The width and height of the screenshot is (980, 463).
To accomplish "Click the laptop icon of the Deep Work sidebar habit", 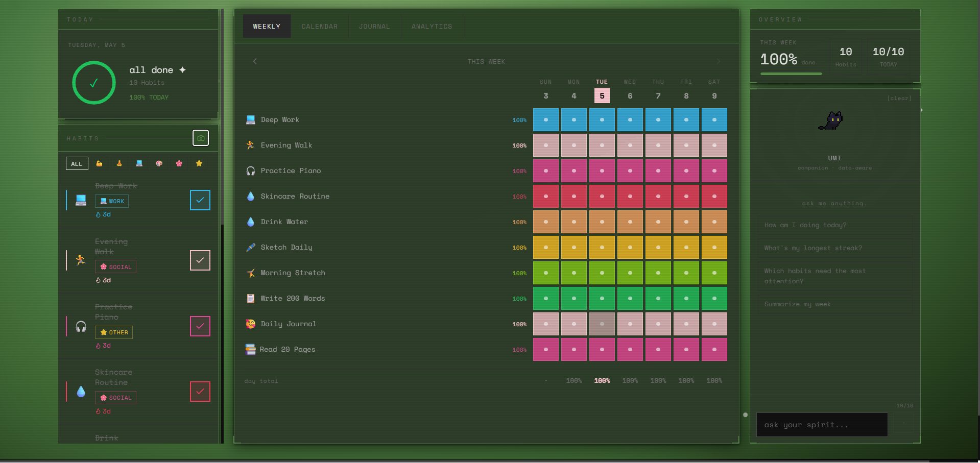I will [x=81, y=200].
